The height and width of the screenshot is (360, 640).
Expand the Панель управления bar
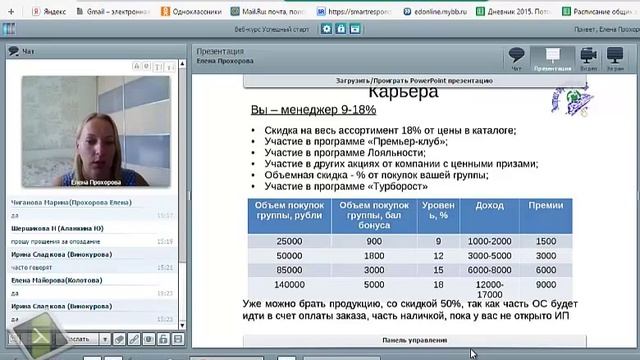pyautogui.click(x=414, y=340)
